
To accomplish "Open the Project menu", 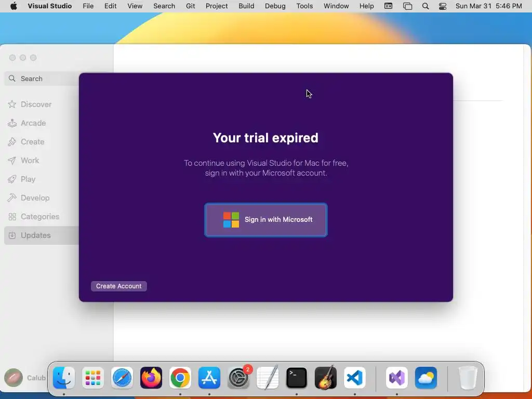I will point(217,6).
